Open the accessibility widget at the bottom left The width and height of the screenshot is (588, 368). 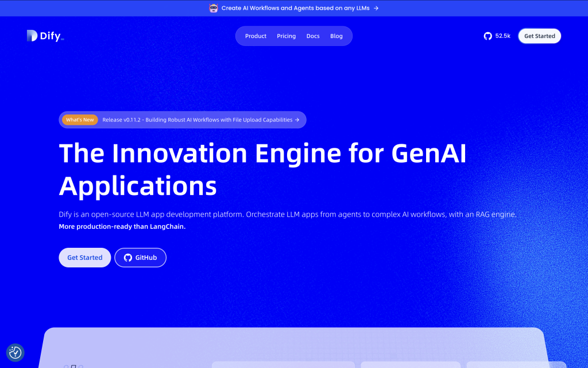point(16,352)
